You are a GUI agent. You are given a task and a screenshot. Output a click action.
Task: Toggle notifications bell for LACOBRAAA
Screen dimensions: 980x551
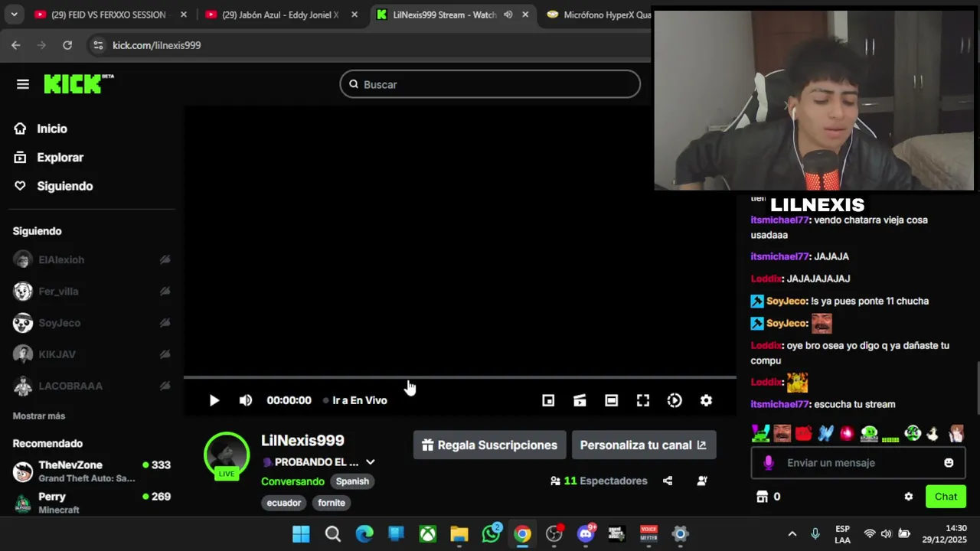[x=165, y=386]
